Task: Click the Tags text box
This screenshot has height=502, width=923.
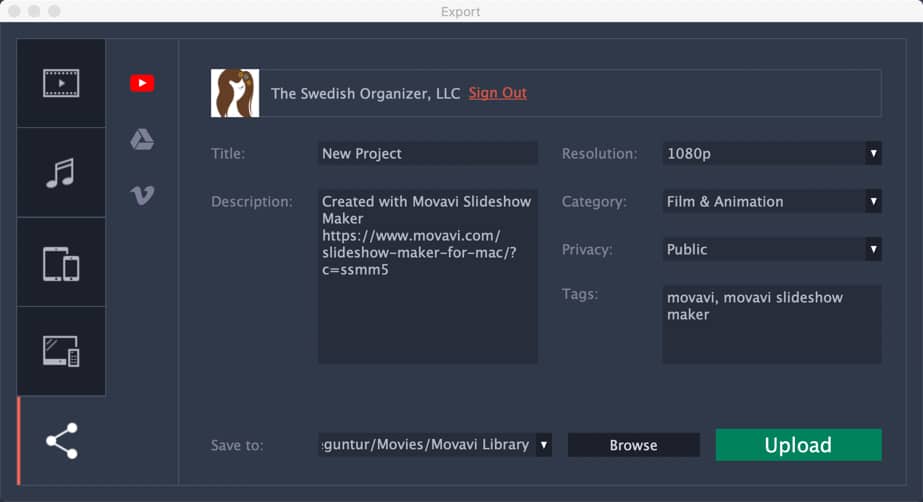Action: [772, 324]
